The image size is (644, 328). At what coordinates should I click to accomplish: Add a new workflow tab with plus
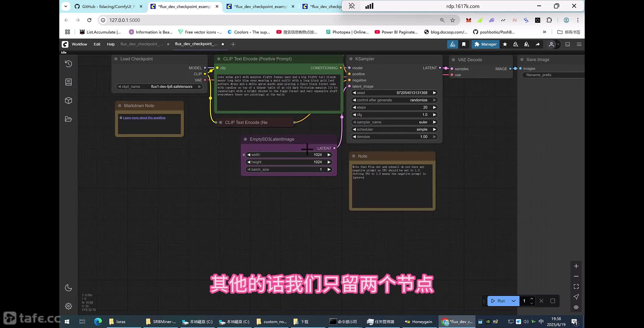(233, 44)
